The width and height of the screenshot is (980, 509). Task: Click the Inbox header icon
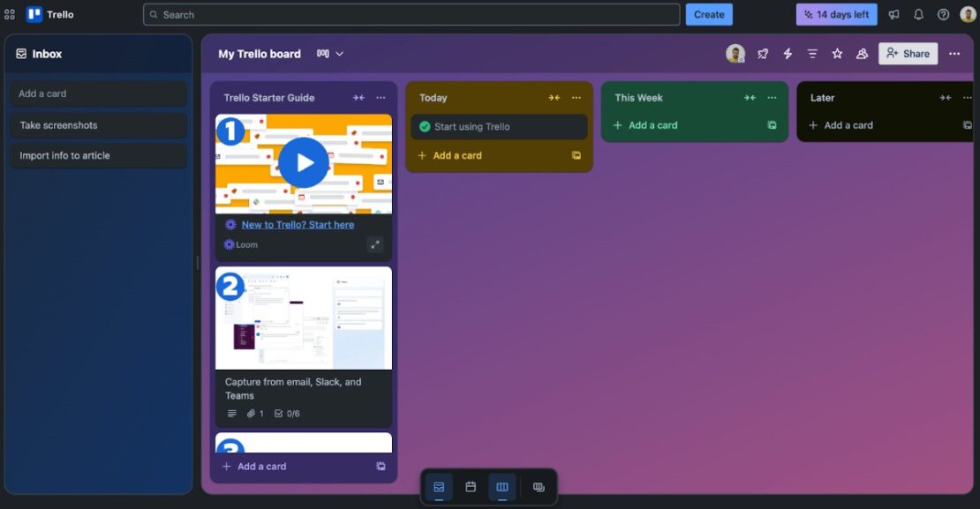[x=21, y=54]
